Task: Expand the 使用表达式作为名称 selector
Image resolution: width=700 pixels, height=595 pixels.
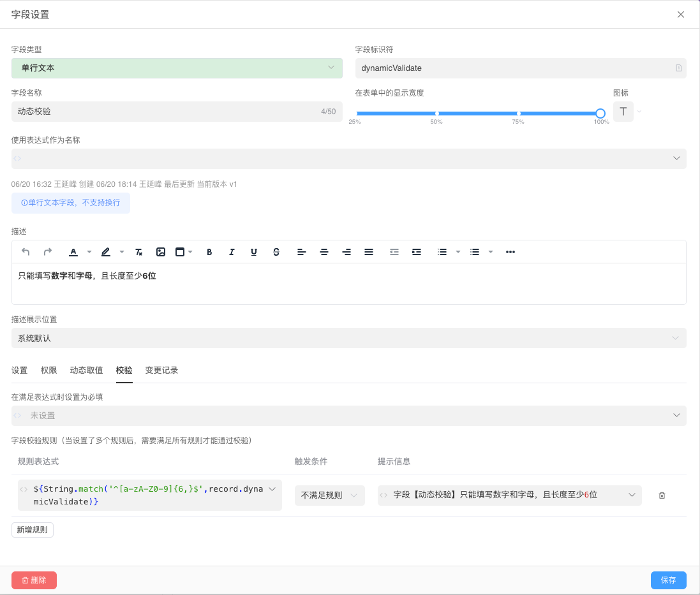Action: tap(348, 159)
